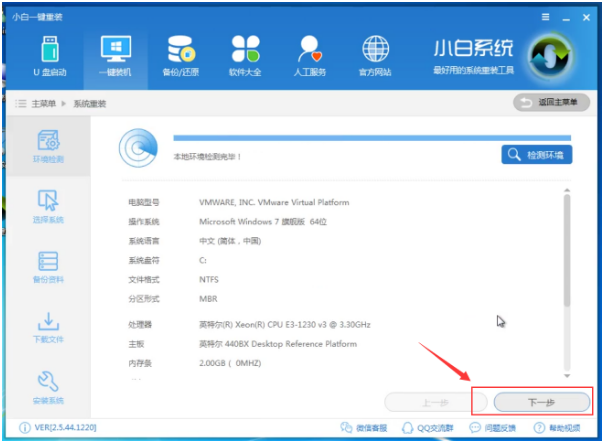This screenshot has height=446, width=607.
Task: Click '2.00GB ( 0MHZ)' memory value
Action: tap(230, 363)
